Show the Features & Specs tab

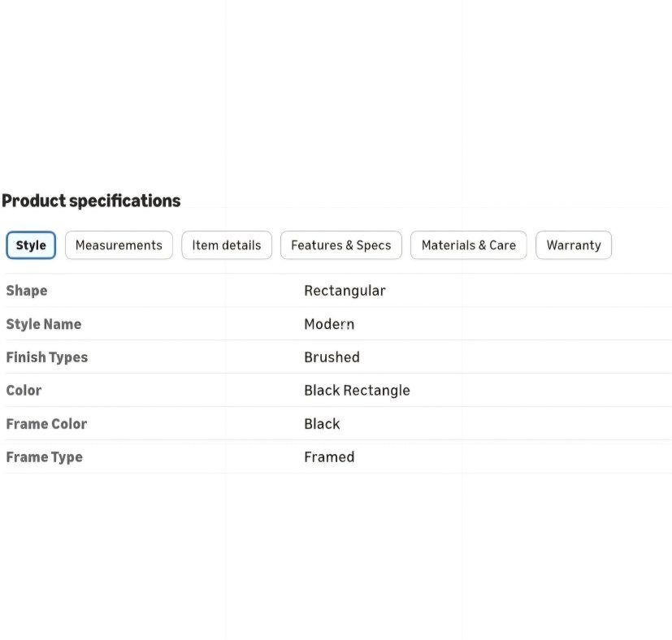[341, 245]
